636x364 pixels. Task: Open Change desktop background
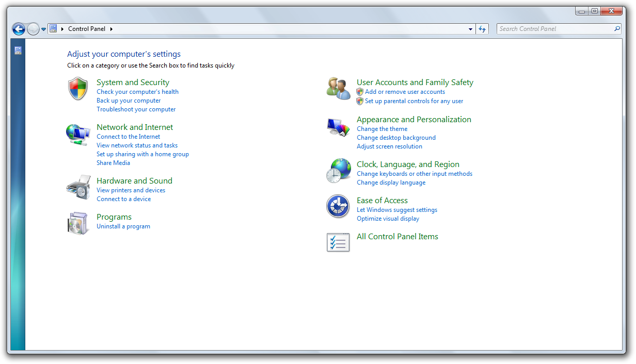(x=396, y=138)
